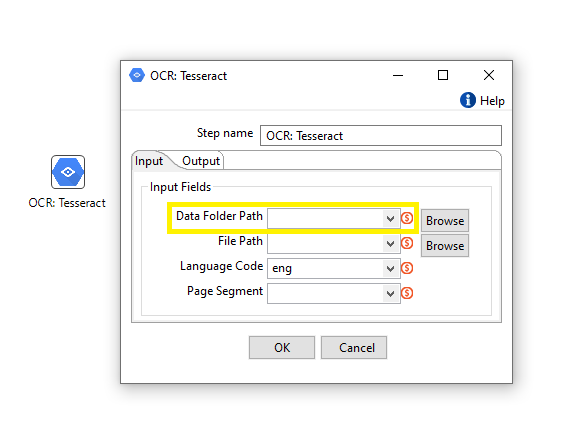This screenshot has height=447, width=585.
Task: Open the Help info icon
Action: (467, 100)
